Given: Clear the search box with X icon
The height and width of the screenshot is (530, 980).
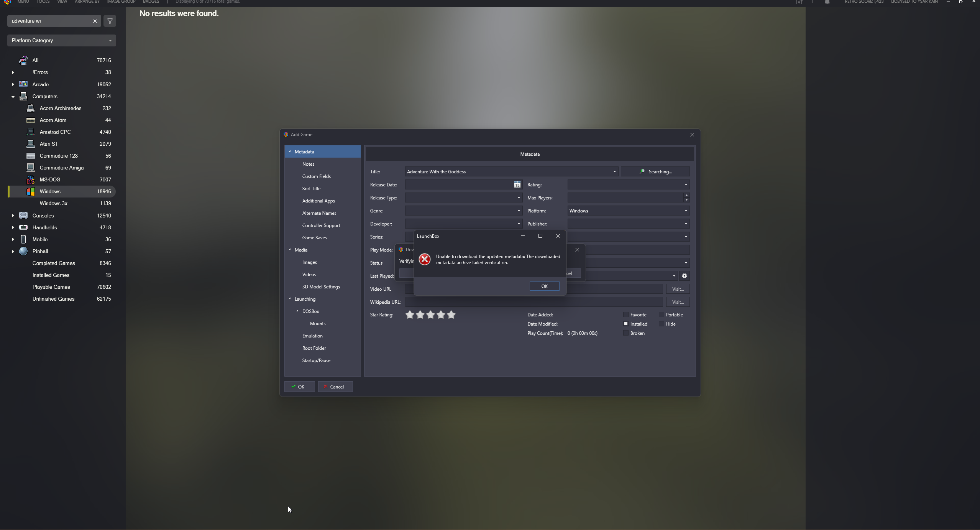Looking at the screenshot, I should pyautogui.click(x=95, y=21).
